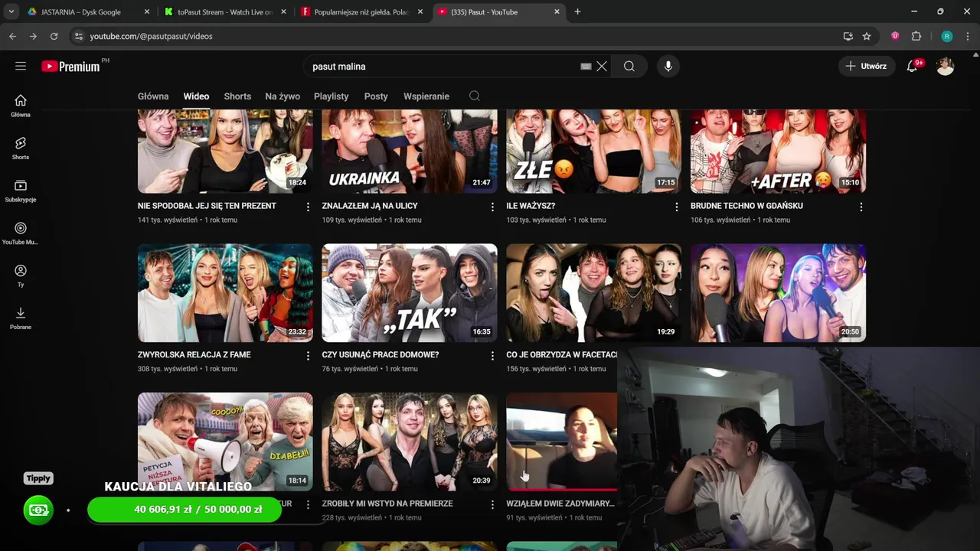Open options for ZROBIŁY MI WSTYD NA PREMIERZE
This screenshot has width=980, height=551.
click(492, 504)
